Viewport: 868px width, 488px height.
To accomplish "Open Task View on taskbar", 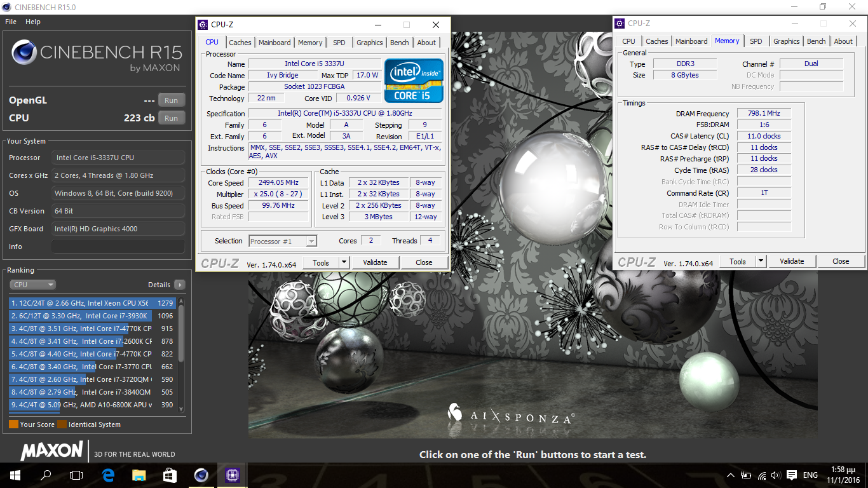I will coord(76,475).
